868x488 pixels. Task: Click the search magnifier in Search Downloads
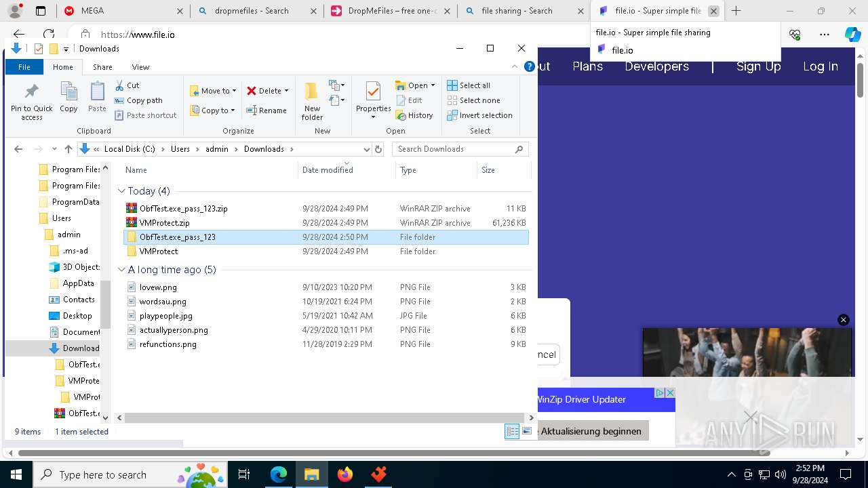pos(519,149)
